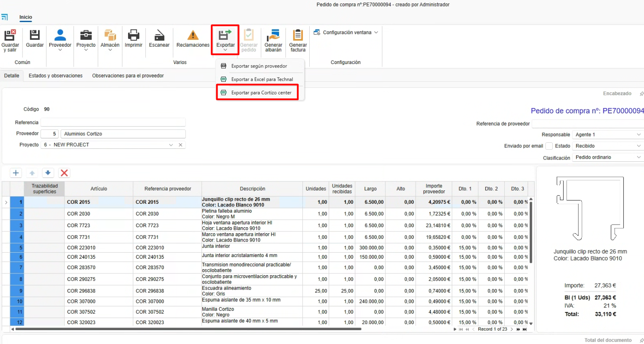The width and height of the screenshot is (644, 344).
Task: Open Observaciones para el proveedor tab
Action: (x=128, y=76)
